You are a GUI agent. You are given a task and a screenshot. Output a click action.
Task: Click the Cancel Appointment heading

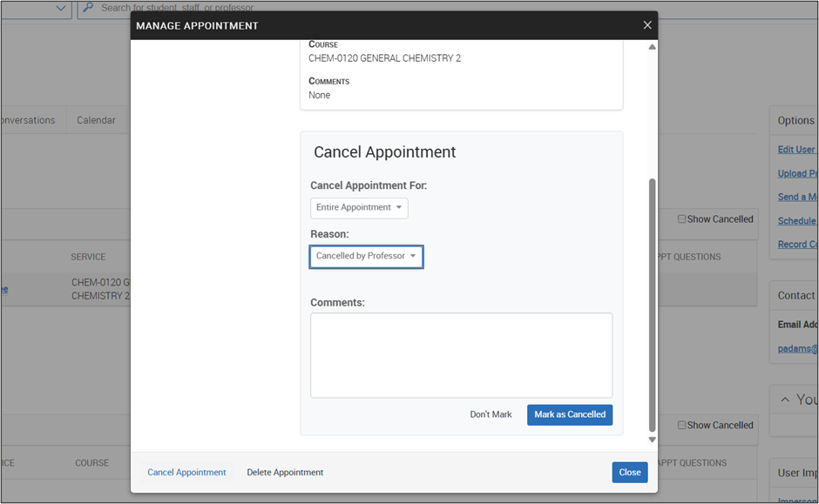click(384, 151)
